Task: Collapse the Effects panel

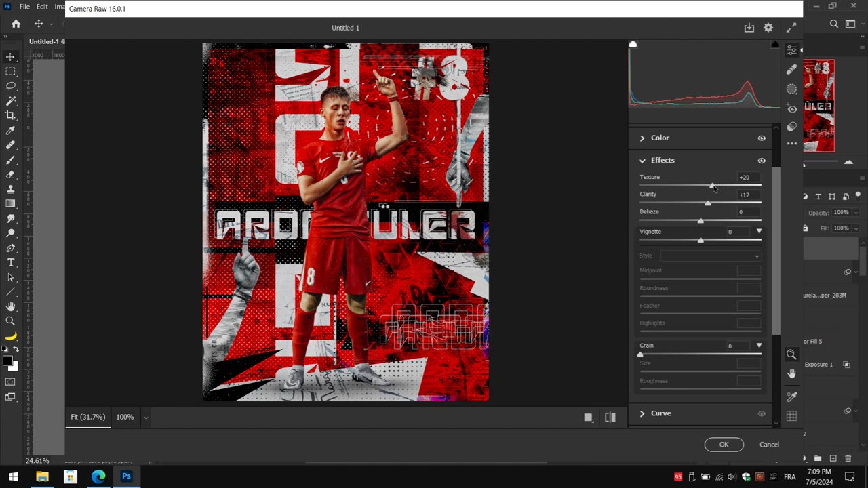Action: (x=642, y=161)
